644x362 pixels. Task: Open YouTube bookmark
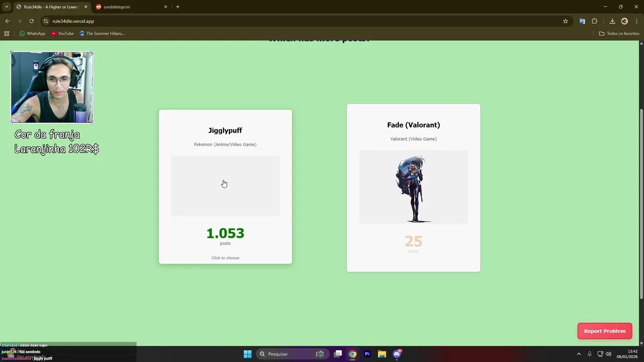62,34
